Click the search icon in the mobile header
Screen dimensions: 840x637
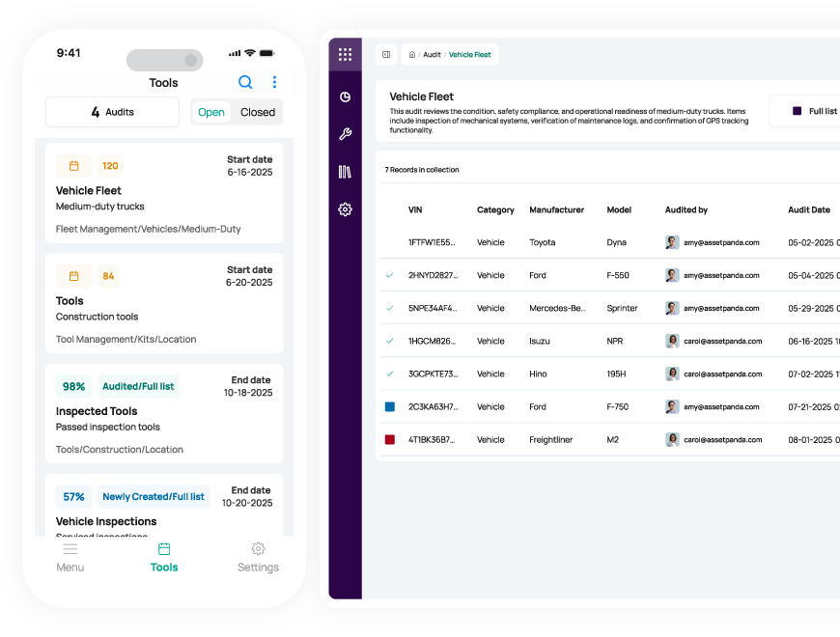pyautogui.click(x=245, y=83)
